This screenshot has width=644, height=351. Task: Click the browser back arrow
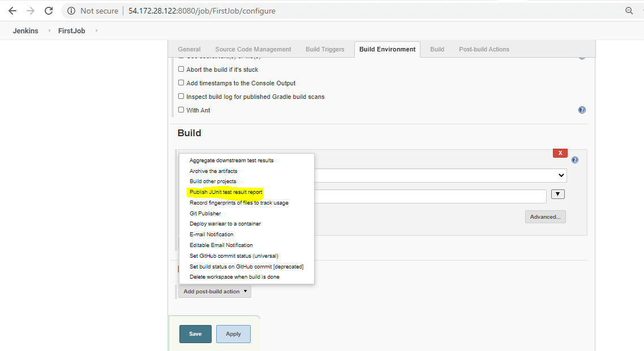coord(12,10)
